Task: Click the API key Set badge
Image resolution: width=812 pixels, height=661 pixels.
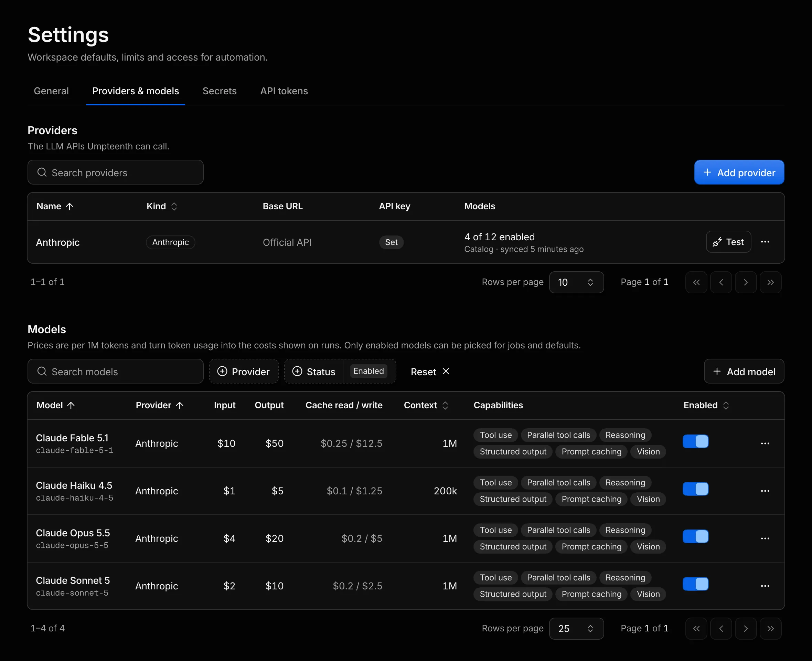Action: coord(391,242)
